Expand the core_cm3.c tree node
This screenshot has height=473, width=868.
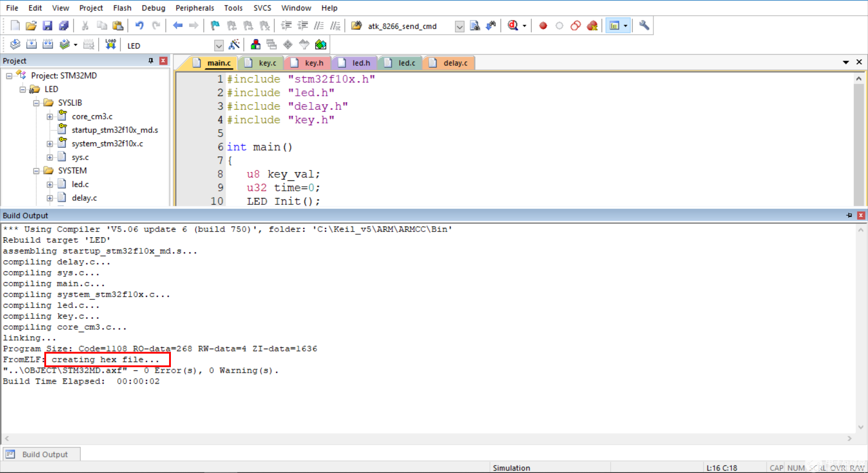pyautogui.click(x=50, y=117)
